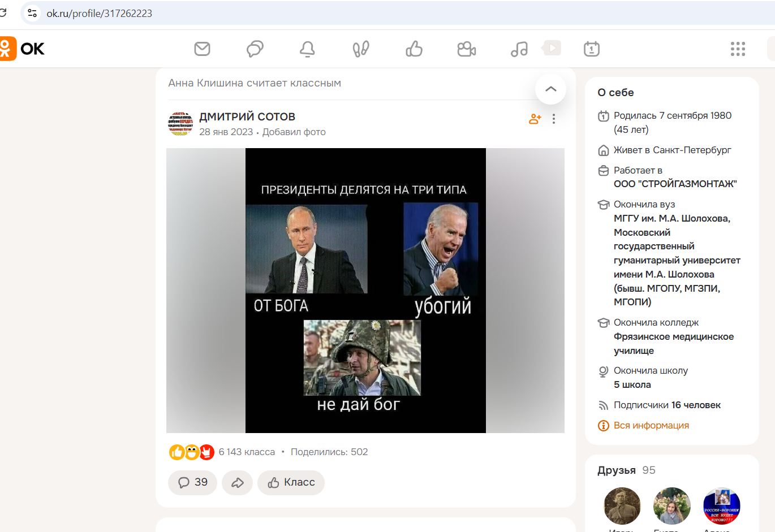
Task: Open the video camera icon
Action: click(466, 49)
